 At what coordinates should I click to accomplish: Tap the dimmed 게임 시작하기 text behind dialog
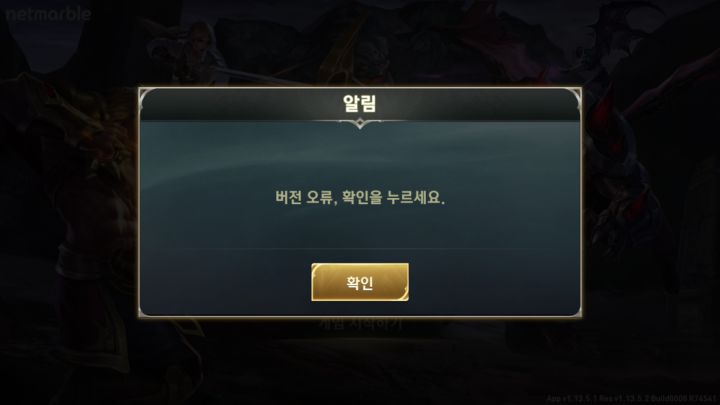[360, 324]
